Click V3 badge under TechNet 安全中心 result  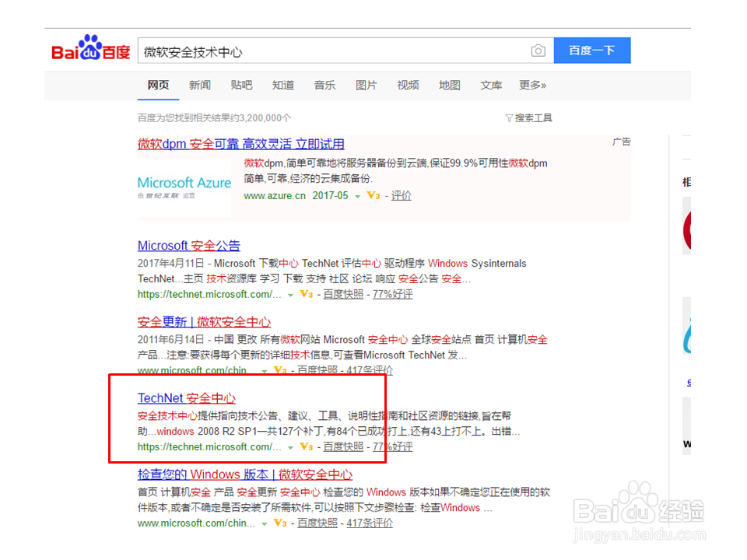coord(307,446)
